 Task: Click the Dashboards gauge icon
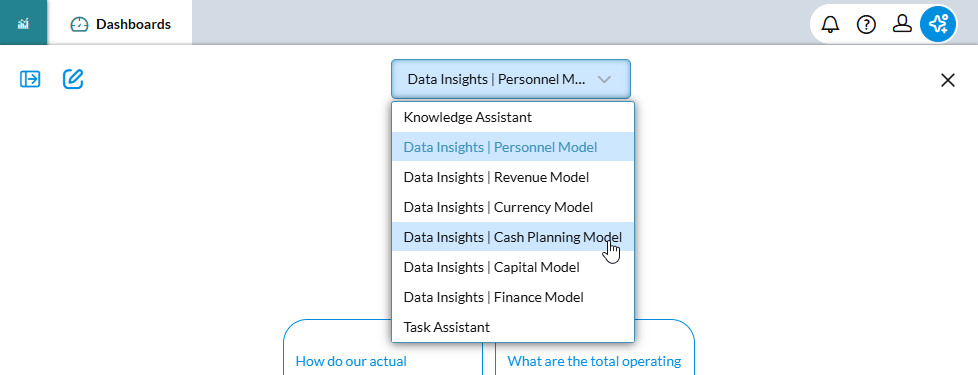pos(79,24)
